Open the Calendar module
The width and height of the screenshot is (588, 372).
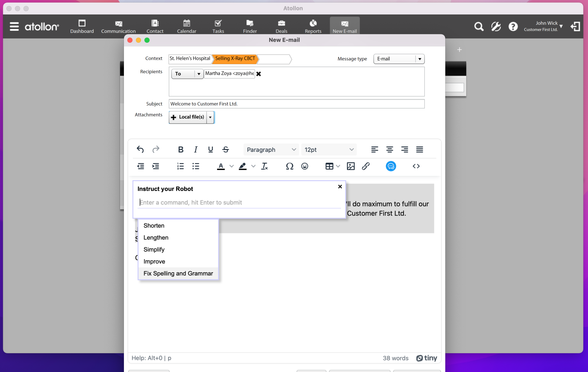187,26
